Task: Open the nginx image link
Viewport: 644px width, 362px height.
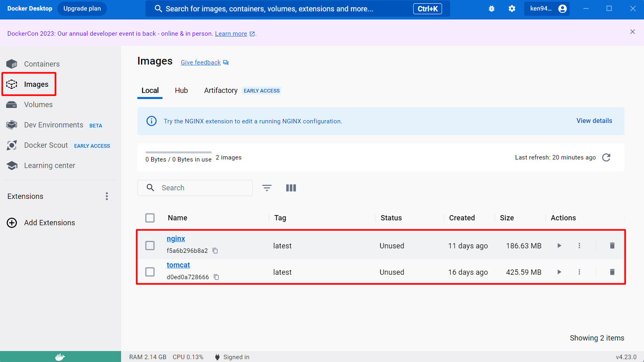Action: point(176,239)
